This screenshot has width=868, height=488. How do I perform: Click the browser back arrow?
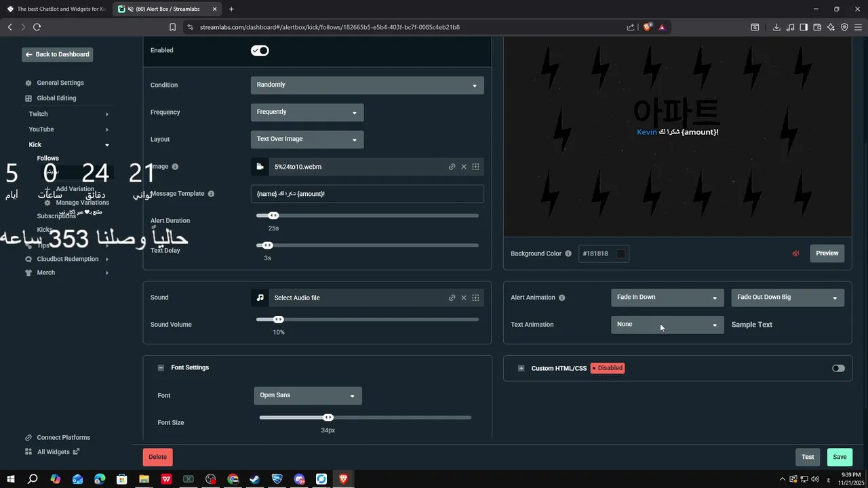click(x=9, y=27)
